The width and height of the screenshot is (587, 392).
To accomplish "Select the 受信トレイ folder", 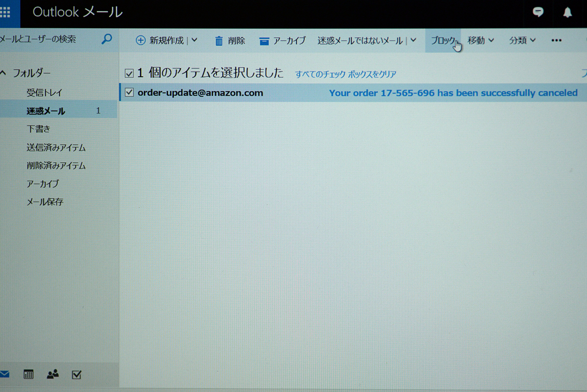I will pos(44,92).
